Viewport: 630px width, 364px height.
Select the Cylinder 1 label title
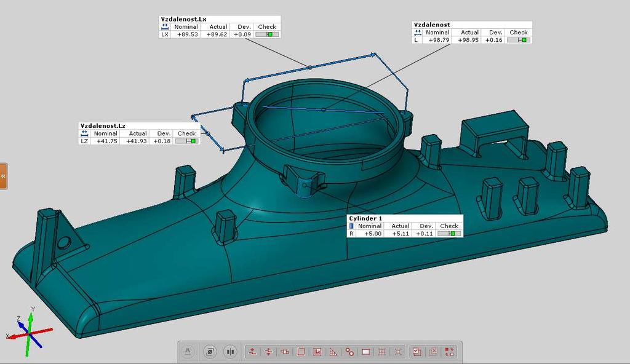point(365,218)
